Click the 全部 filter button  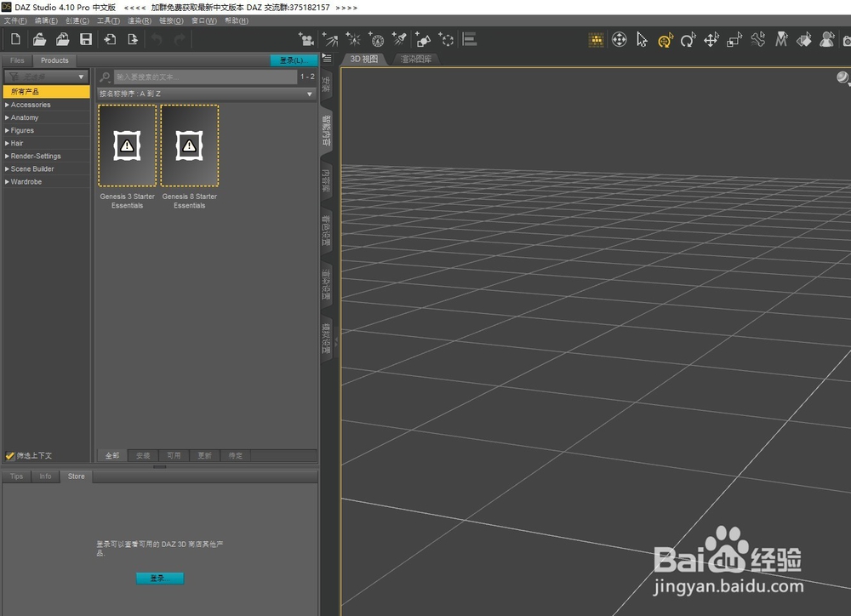pos(112,455)
